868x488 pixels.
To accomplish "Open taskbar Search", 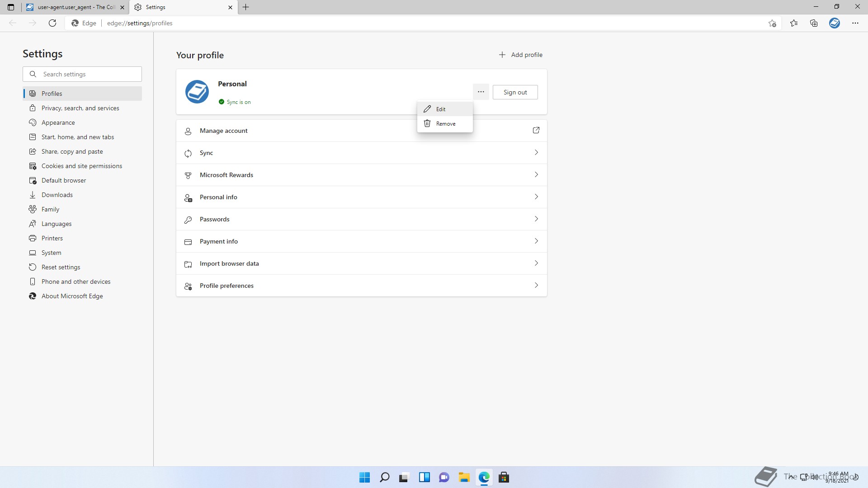I will (384, 477).
